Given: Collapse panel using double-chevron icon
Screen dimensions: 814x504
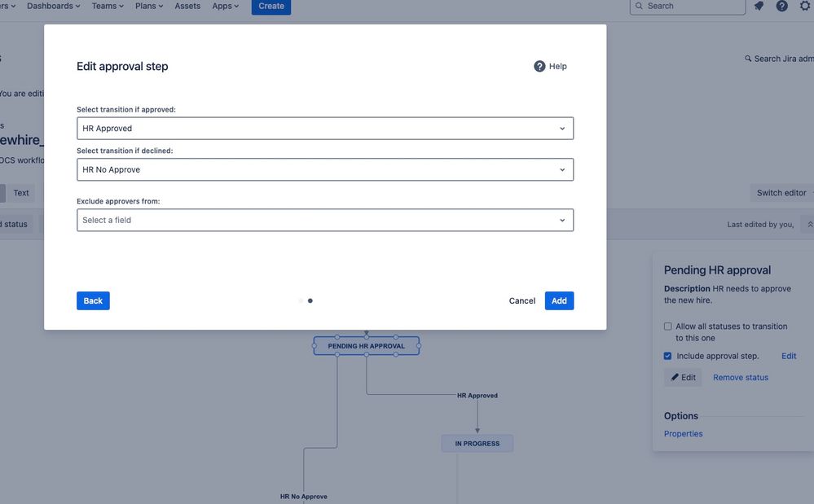Looking at the screenshot, I should tap(810, 224).
